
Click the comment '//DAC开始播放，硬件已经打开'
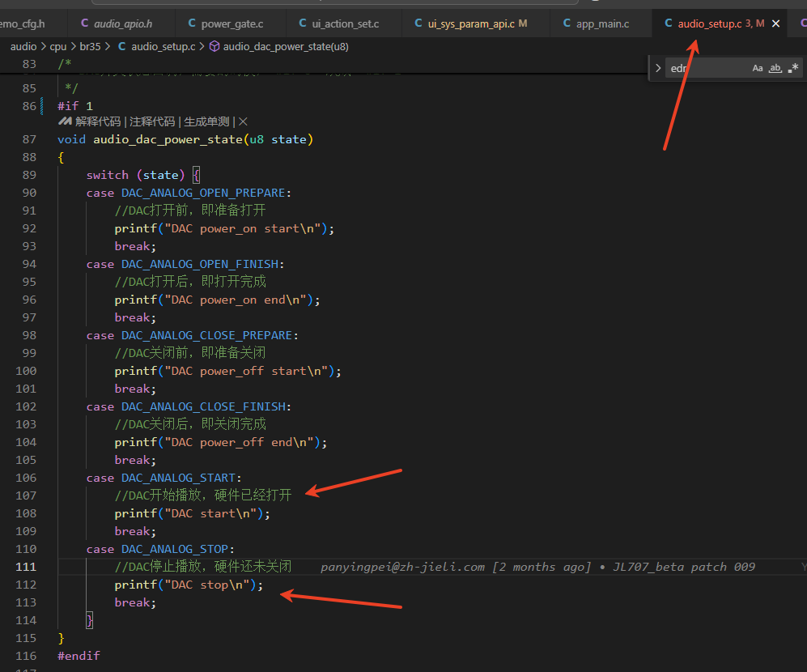pos(203,495)
